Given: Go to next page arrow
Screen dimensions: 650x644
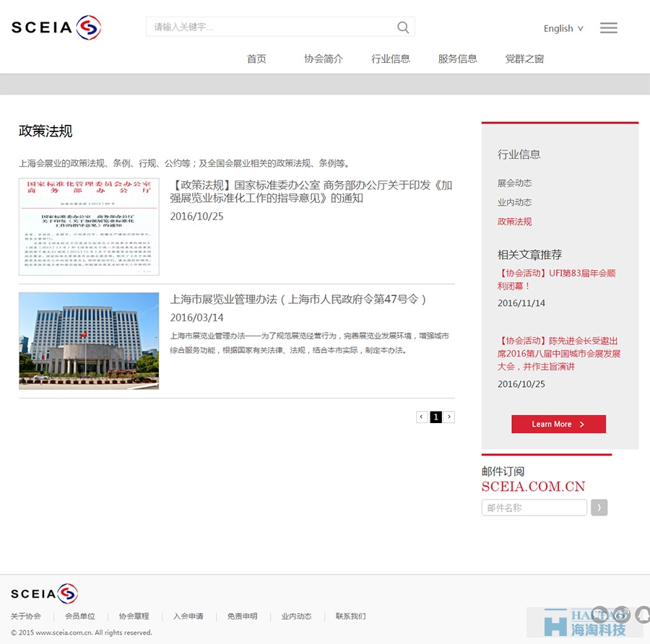Looking at the screenshot, I should [449, 417].
